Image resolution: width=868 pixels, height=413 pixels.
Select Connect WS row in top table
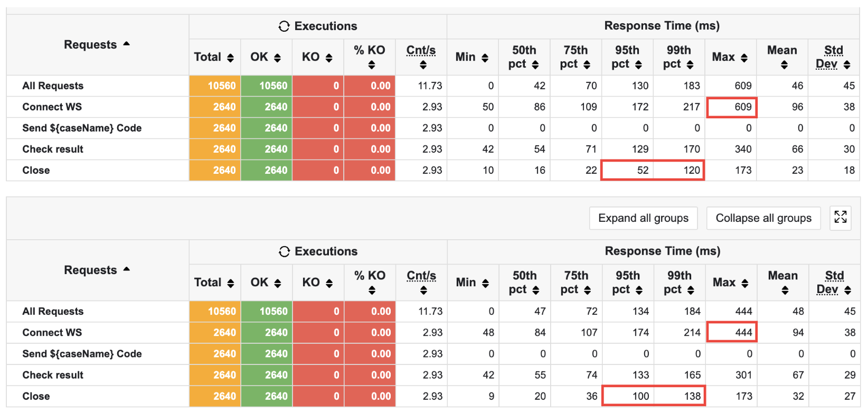52,107
